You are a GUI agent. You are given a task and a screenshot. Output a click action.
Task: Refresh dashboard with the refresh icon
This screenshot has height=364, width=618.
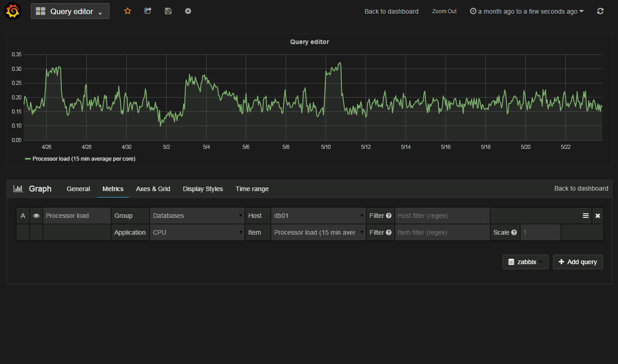(600, 11)
